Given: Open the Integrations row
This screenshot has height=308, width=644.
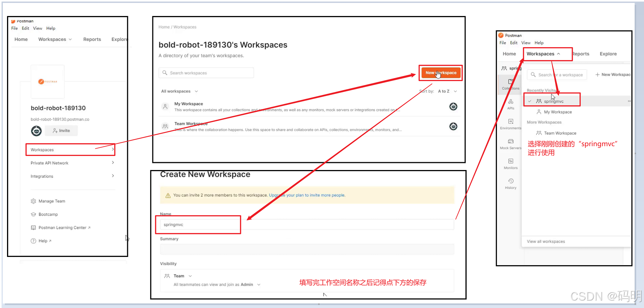Looking at the screenshot, I should (73, 176).
